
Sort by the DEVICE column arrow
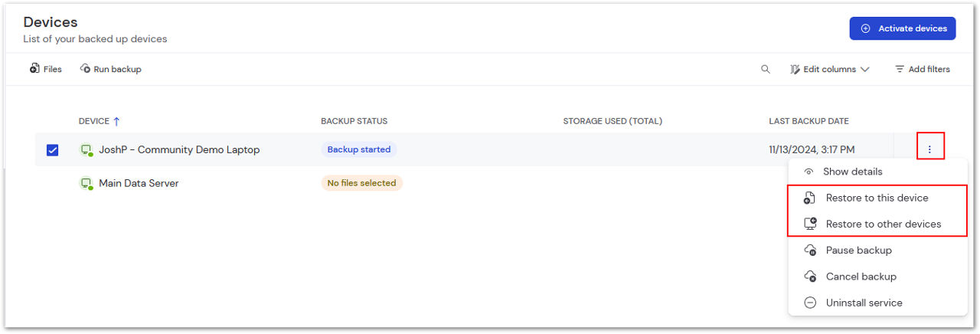116,121
